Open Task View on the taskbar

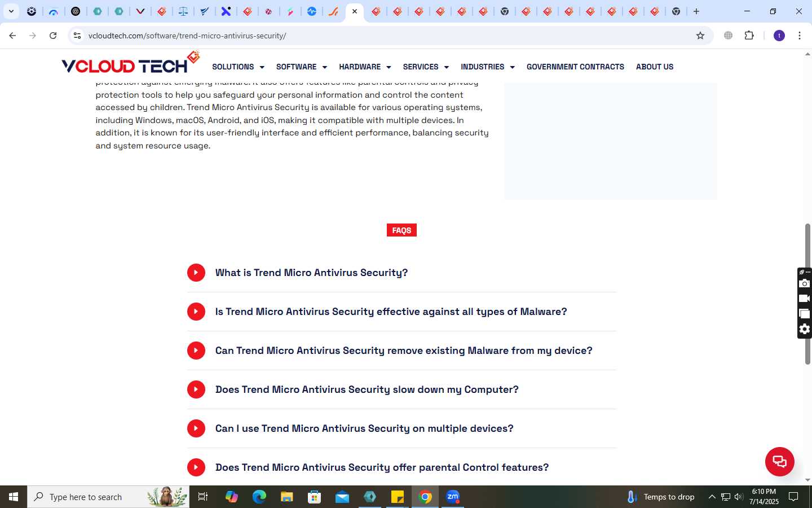click(203, 497)
